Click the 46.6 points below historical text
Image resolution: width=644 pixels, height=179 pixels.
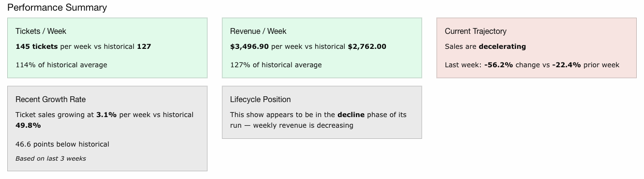click(62, 144)
